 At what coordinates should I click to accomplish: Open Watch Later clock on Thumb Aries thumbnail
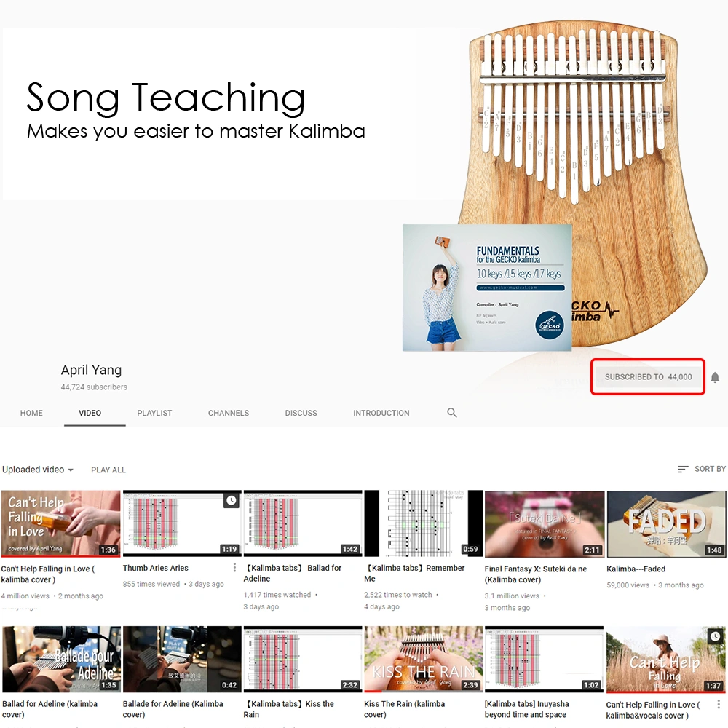click(232, 501)
